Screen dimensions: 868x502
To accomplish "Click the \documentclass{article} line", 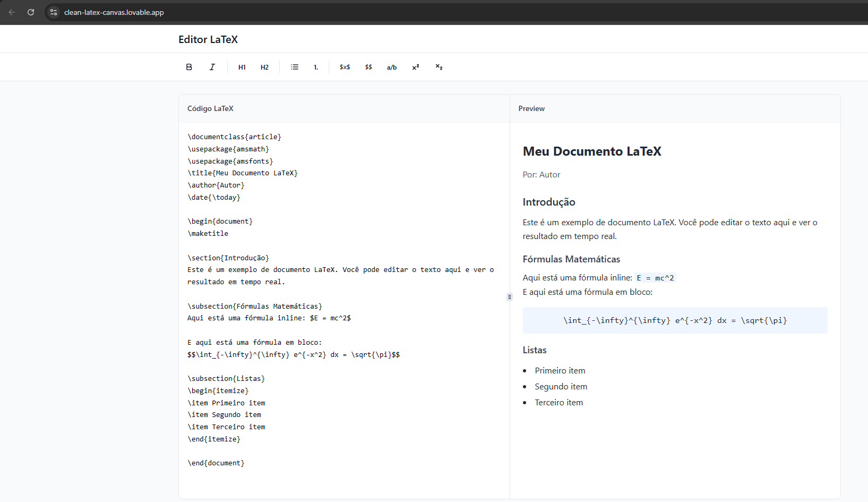I will coord(234,137).
